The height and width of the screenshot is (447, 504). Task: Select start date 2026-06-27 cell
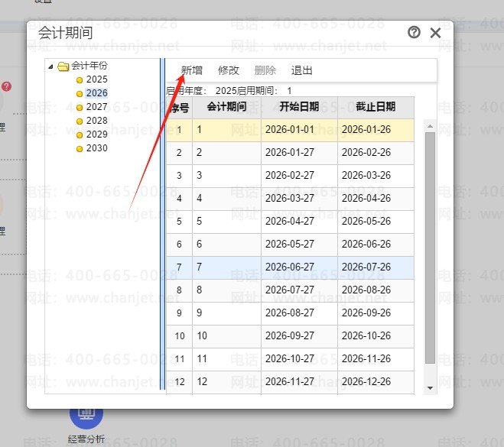(x=299, y=267)
